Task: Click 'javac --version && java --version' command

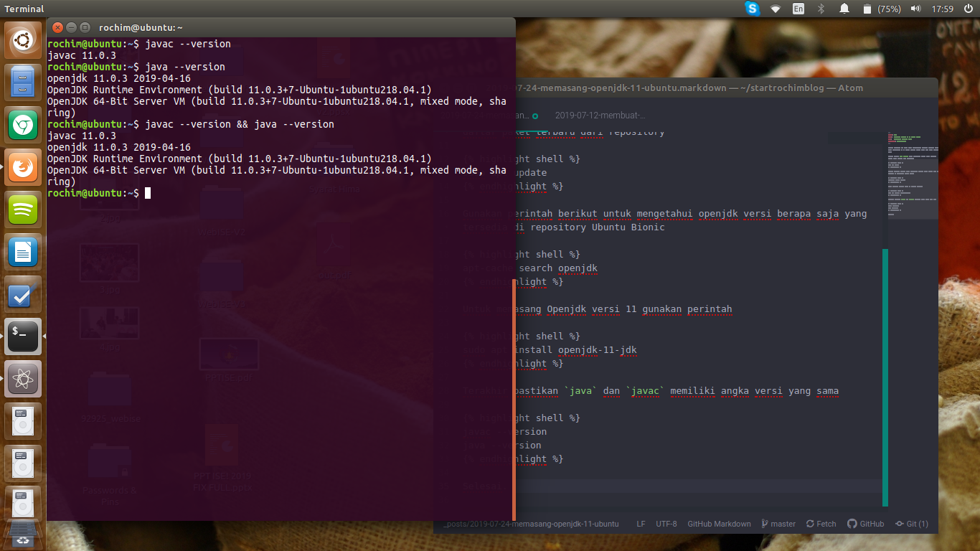Action: coord(240,124)
